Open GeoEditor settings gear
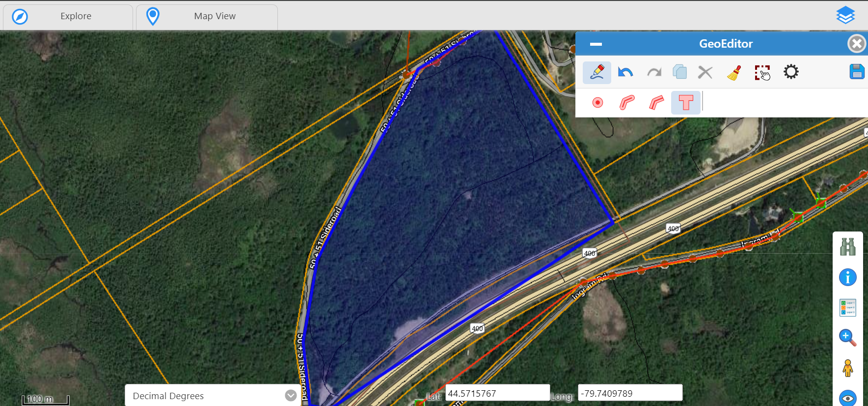Screen dimensions: 868x406 790,72
